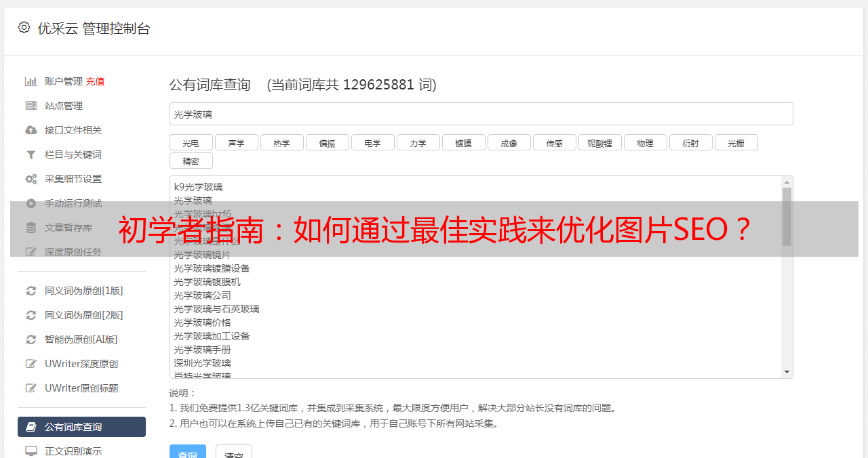868x458 pixels.
Task: Focus the keyword search box containing 光学玻璃
Action: coord(481,114)
